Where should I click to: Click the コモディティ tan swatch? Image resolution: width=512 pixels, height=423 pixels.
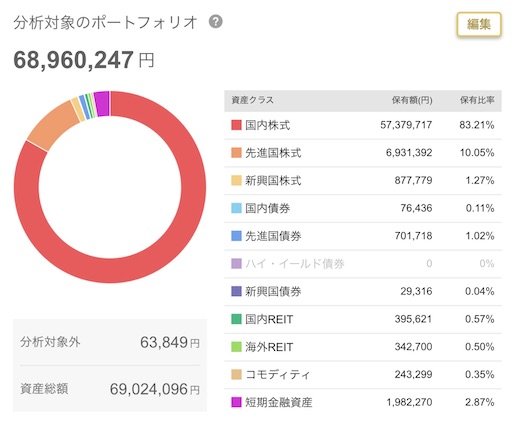(x=236, y=374)
